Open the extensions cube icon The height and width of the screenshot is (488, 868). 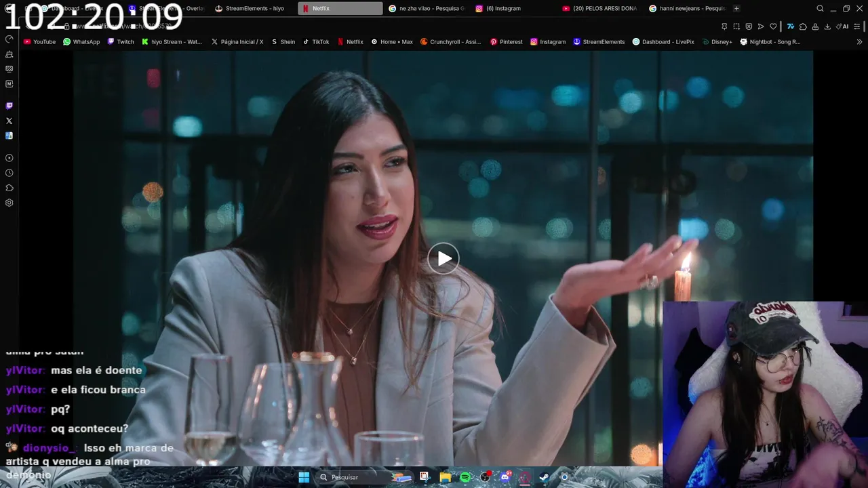click(x=803, y=26)
